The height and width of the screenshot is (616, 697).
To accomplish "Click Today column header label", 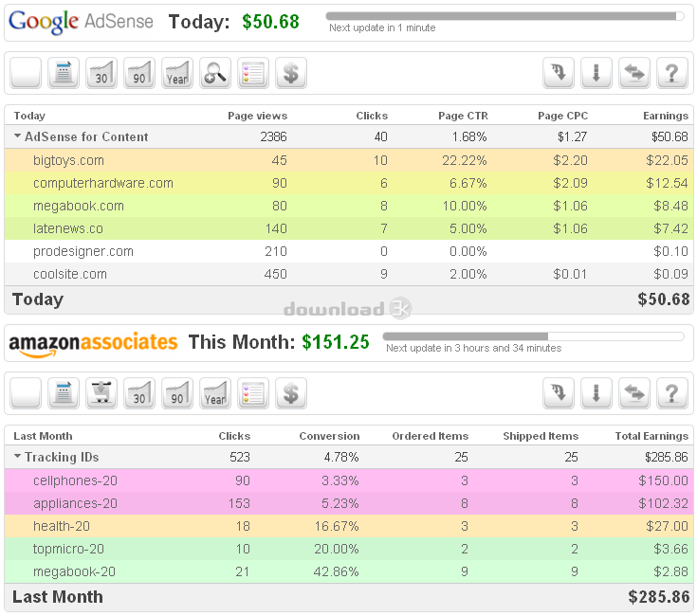I will pos(29,116).
